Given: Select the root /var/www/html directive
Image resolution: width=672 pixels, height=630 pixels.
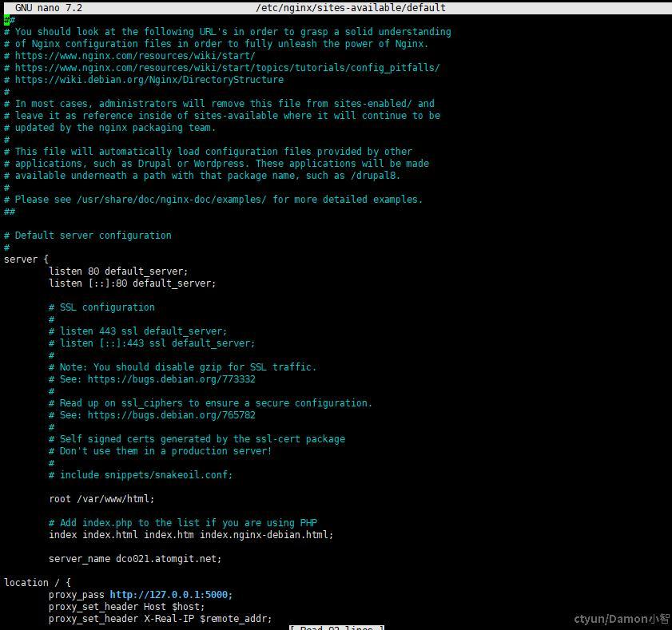Looking at the screenshot, I should click(x=101, y=498).
